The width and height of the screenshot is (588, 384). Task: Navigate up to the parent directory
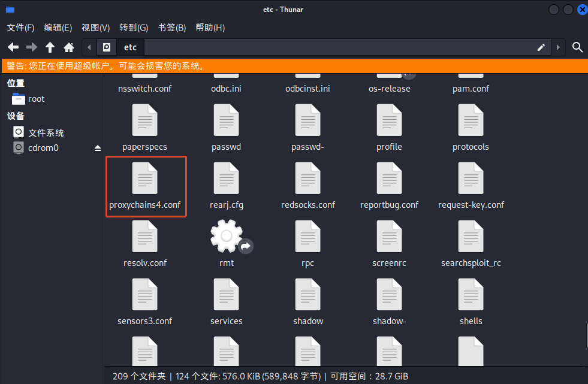coord(50,47)
